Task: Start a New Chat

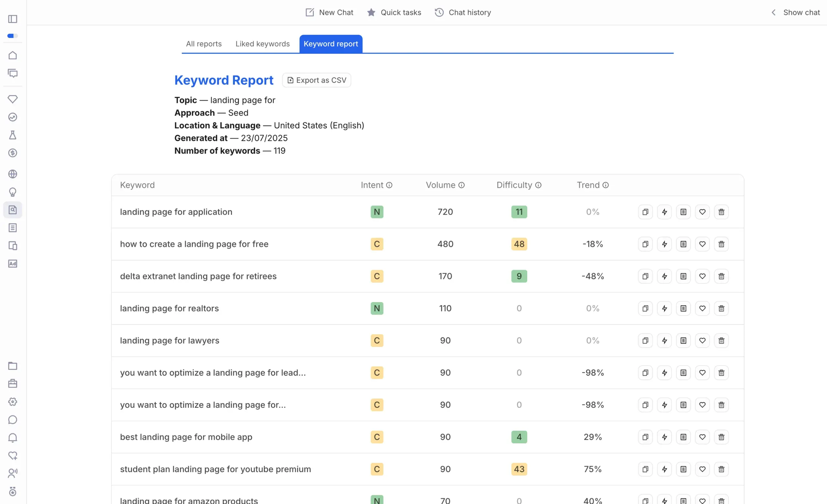Action: coord(329,12)
